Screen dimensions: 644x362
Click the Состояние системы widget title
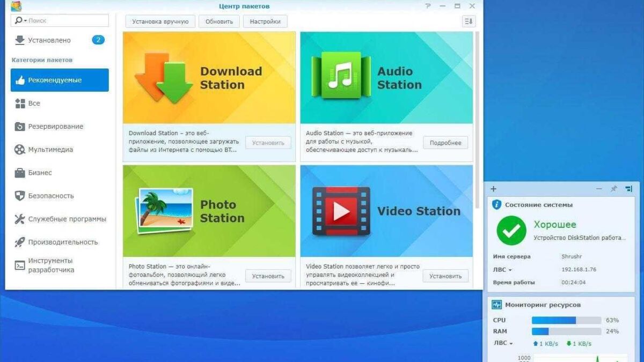pos(539,205)
